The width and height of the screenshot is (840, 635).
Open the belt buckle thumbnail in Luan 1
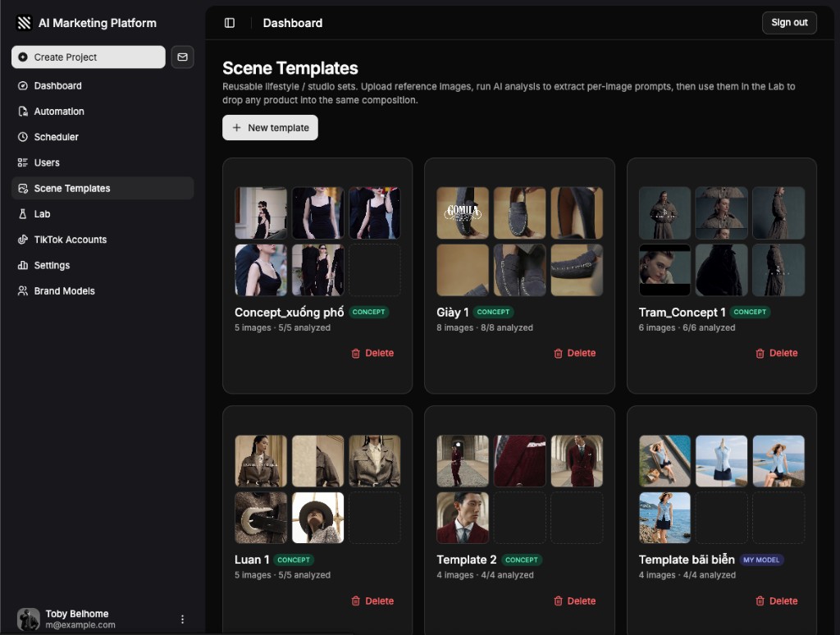(x=261, y=518)
